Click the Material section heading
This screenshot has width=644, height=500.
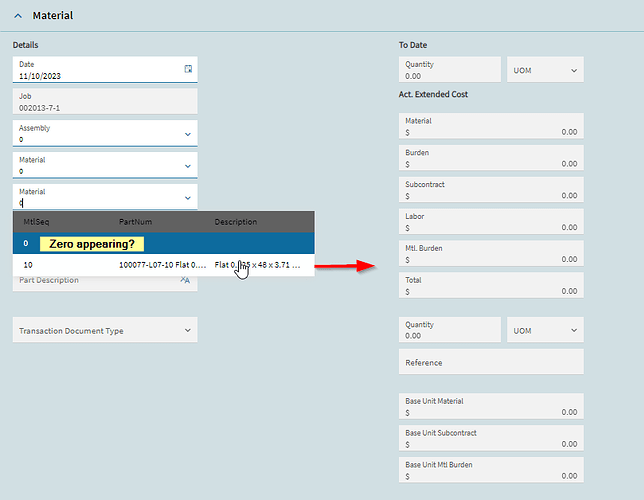(53, 16)
